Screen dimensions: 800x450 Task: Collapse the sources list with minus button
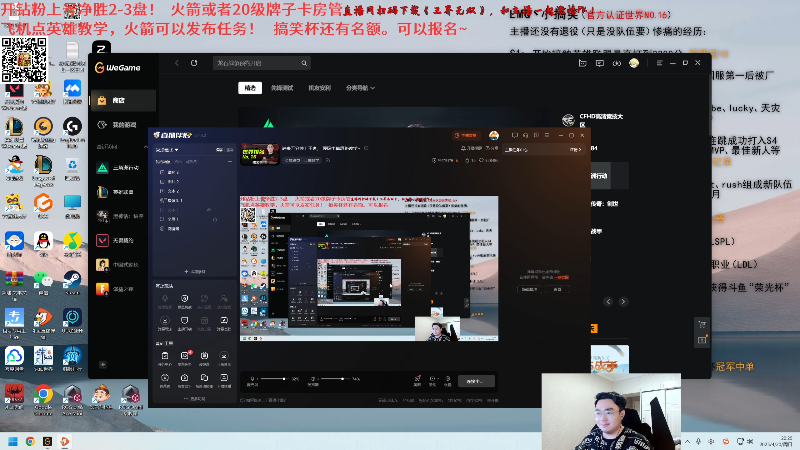pos(230,162)
